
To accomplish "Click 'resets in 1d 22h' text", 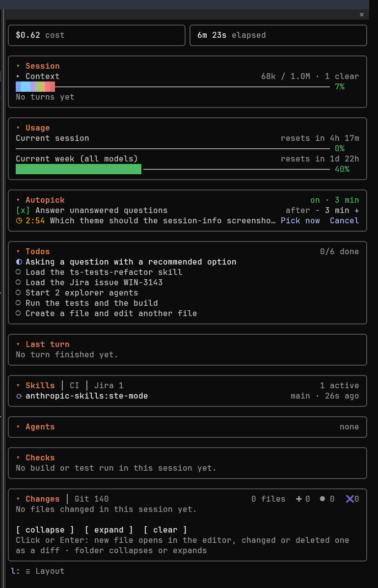I will click(320, 159).
